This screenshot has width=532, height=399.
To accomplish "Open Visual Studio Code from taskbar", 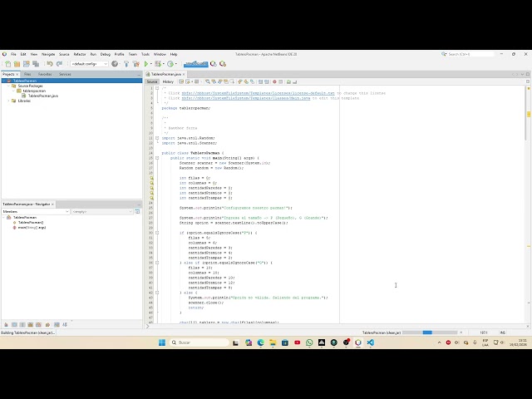I will pyautogui.click(x=371, y=342).
